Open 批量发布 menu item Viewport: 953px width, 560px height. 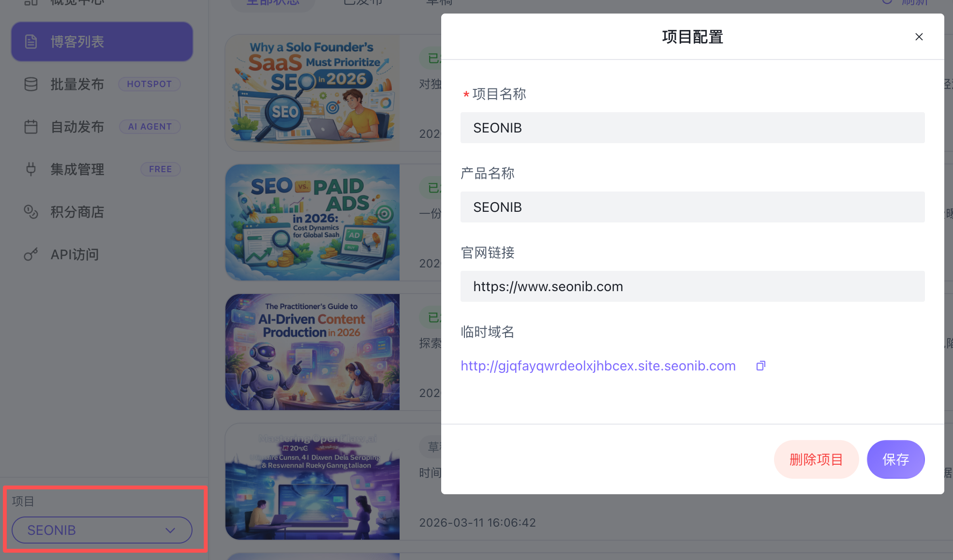(x=77, y=84)
